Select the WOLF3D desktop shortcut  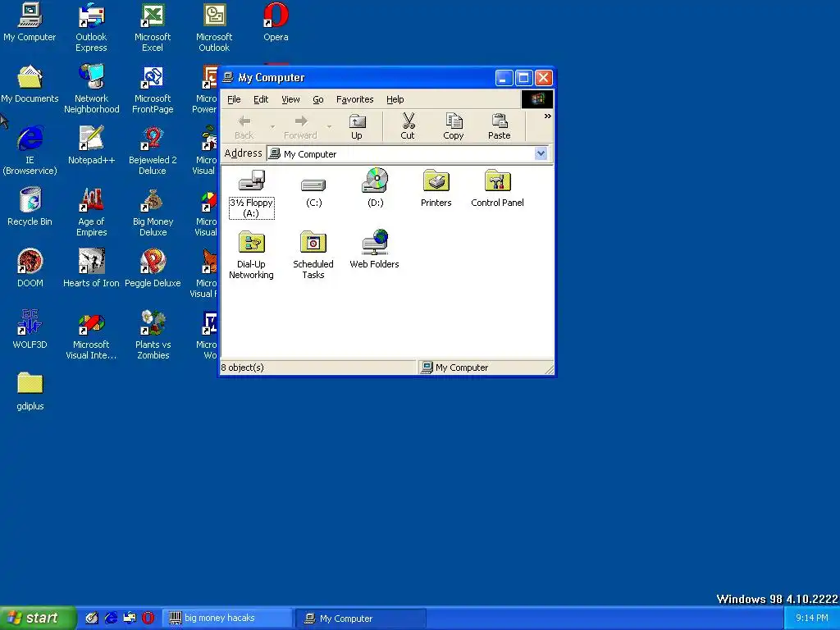(30, 330)
